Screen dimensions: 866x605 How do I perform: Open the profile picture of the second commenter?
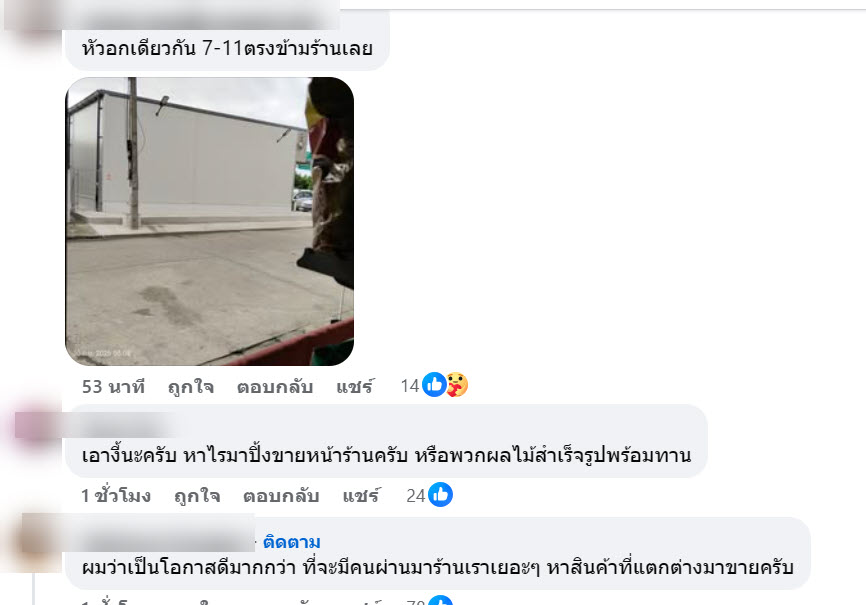click(x=36, y=429)
